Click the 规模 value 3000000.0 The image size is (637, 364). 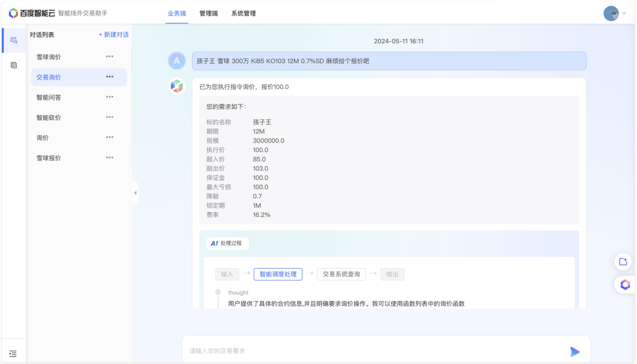point(268,141)
